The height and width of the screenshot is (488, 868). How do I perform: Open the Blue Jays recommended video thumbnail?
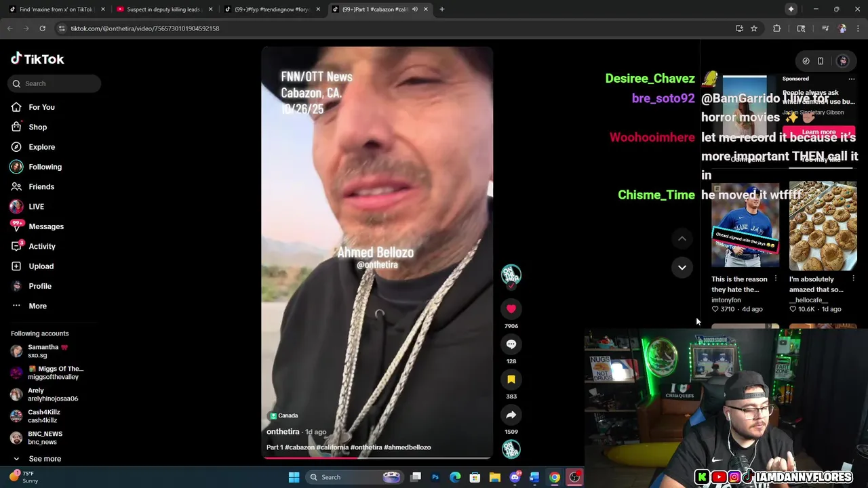[745, 225]
